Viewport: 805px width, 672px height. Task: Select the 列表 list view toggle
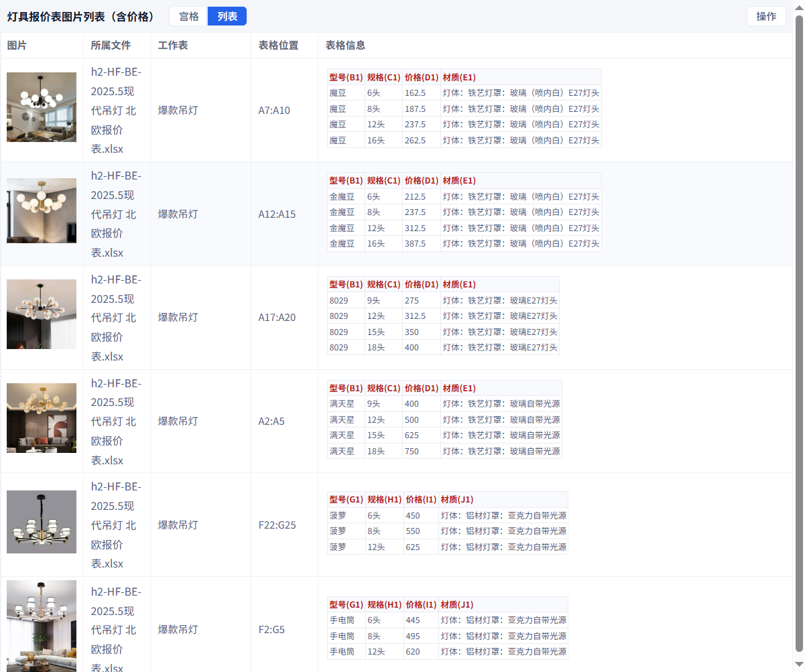click(x=227, y=17)
